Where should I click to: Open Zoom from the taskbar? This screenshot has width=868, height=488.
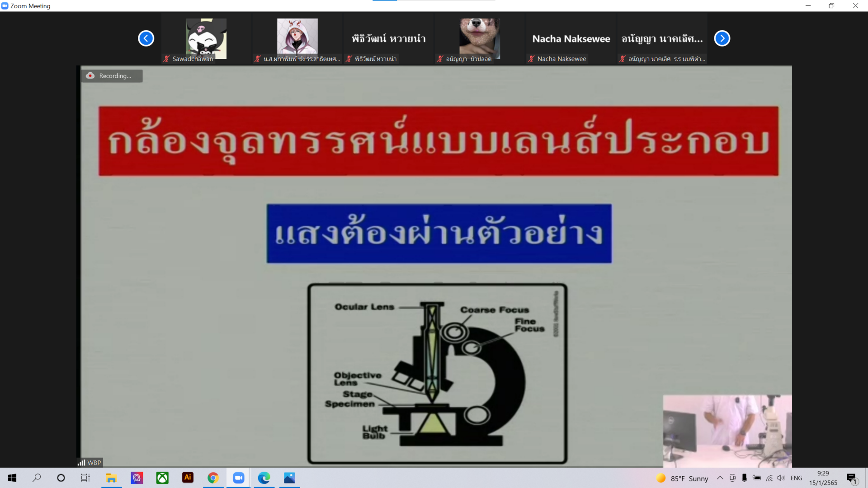[238, 478]
